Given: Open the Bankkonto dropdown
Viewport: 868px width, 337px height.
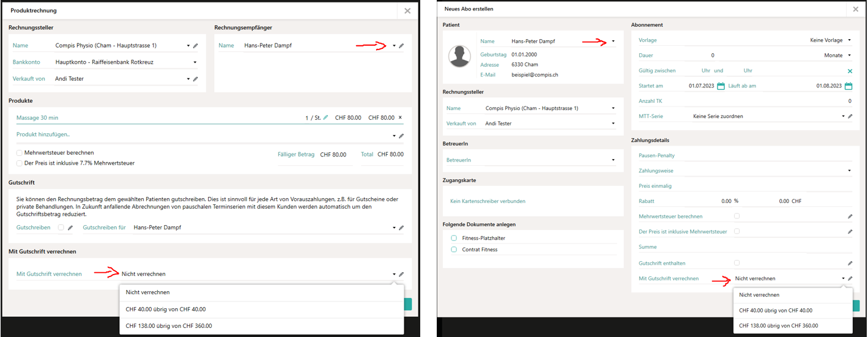Looking at the screenshot, I should (x=195, y=62).
